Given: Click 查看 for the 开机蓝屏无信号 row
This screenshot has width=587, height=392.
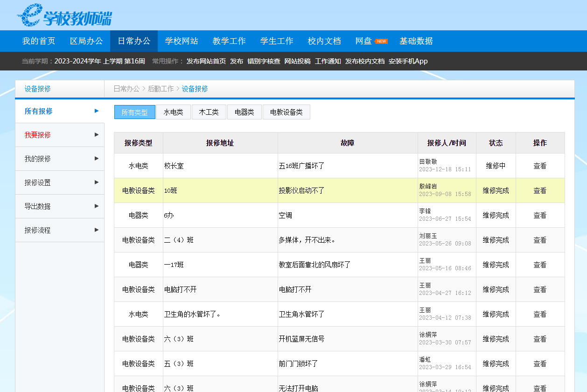Looking at the screenshot, I should click(x=540, y=339).
